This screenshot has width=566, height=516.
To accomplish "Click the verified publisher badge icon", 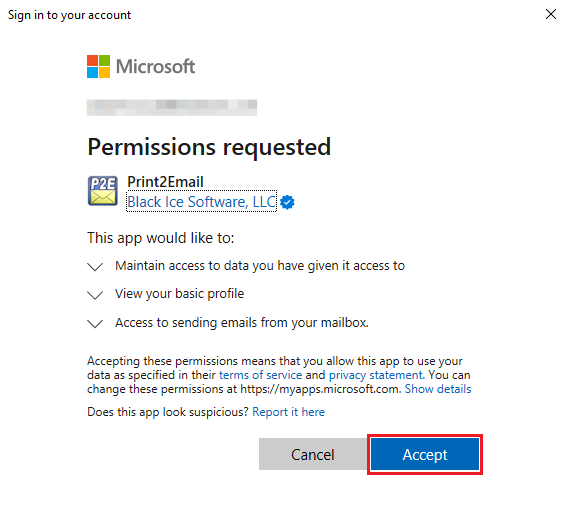I will tap(287, 202).
